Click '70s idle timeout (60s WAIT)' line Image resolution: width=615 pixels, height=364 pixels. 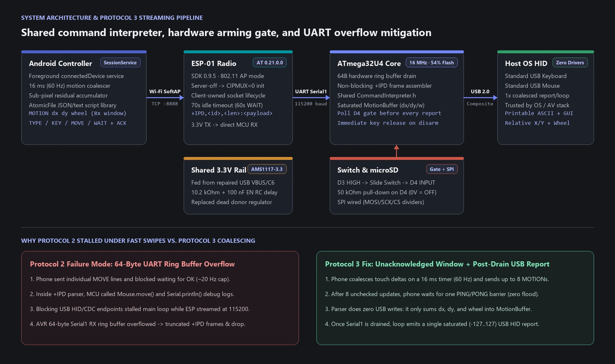coord(227,105)
